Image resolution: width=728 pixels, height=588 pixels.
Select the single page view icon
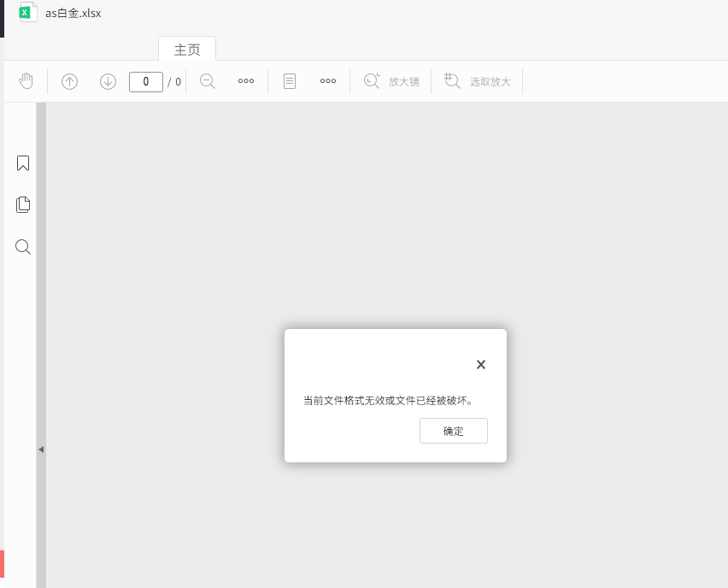click(290, 81)
